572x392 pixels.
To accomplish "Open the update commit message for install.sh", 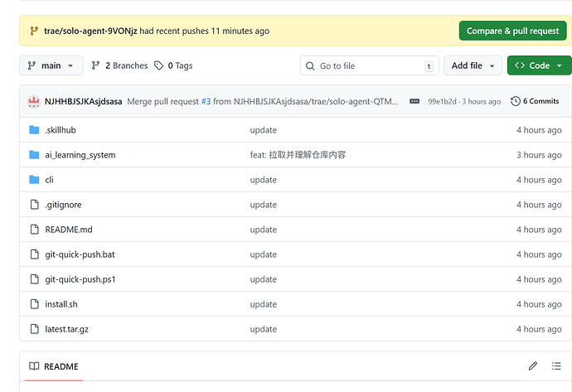I will pyautogui.click(x=264, y=304).
